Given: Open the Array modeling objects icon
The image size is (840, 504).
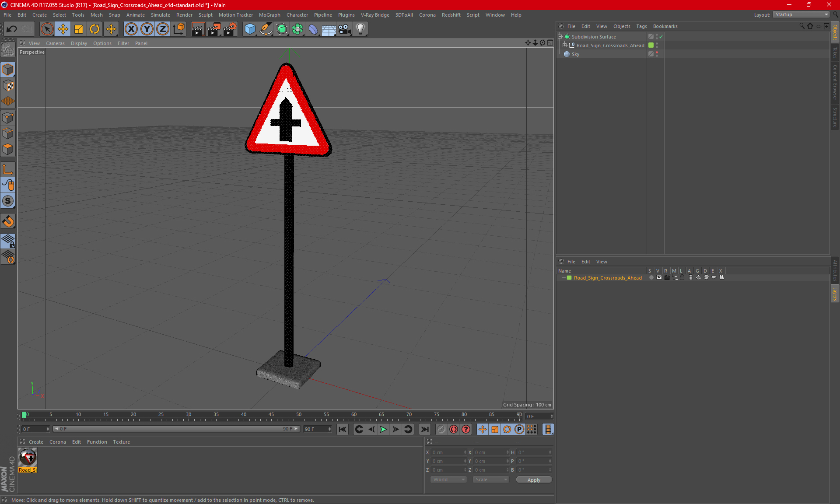Looking at the screenshot, I should [x=297, y=29].
